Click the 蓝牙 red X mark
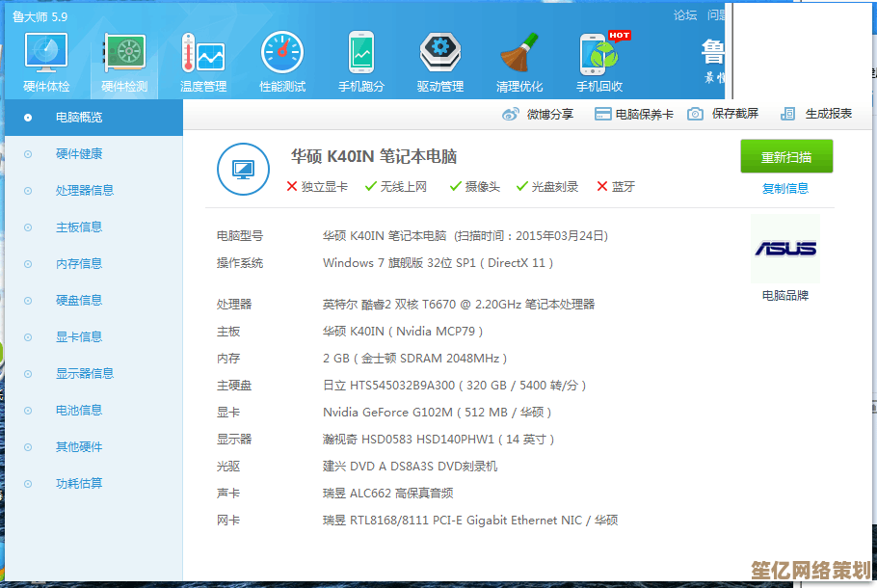The image size is (877, 588). (x=601, y=186)
